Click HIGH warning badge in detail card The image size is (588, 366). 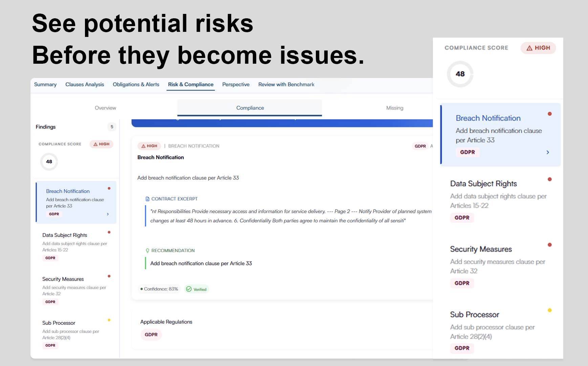tap(149, 146)
